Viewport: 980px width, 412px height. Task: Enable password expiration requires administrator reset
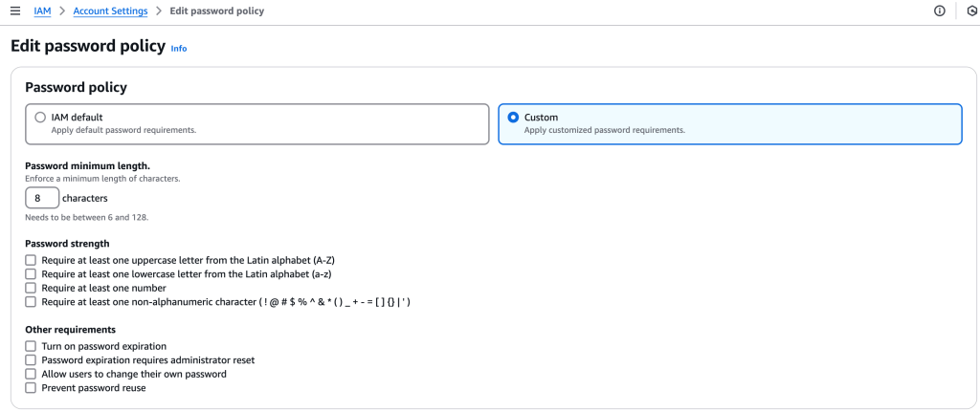coord(32,360)
